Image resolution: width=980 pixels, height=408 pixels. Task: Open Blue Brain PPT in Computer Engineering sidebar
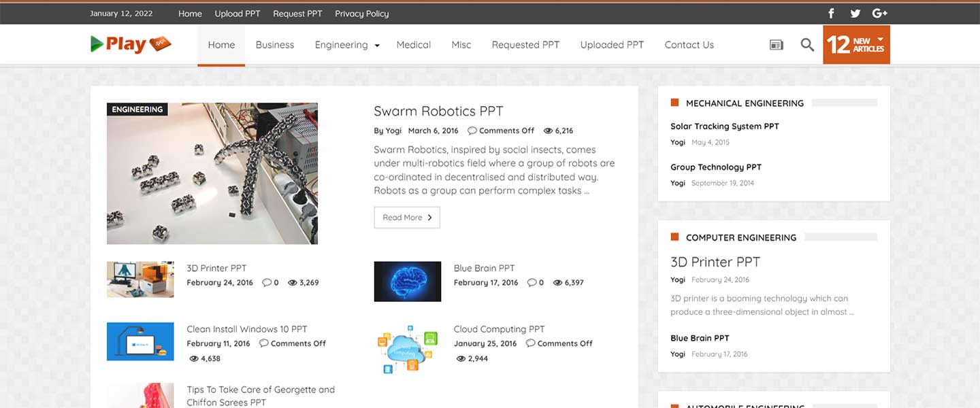(x=700, y=338)
